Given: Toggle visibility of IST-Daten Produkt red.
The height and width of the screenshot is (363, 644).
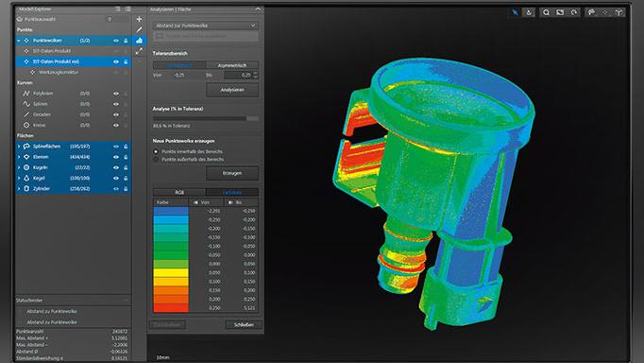Looking at the screenshot, I should (116, 61).
